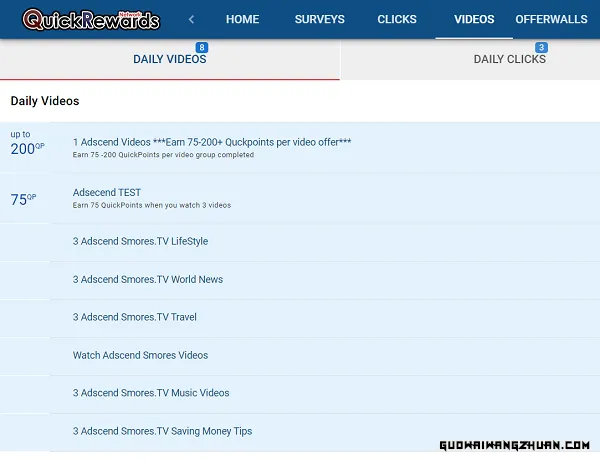Switch to the DAILY VIDEOS tab

(x=170, y=59)
